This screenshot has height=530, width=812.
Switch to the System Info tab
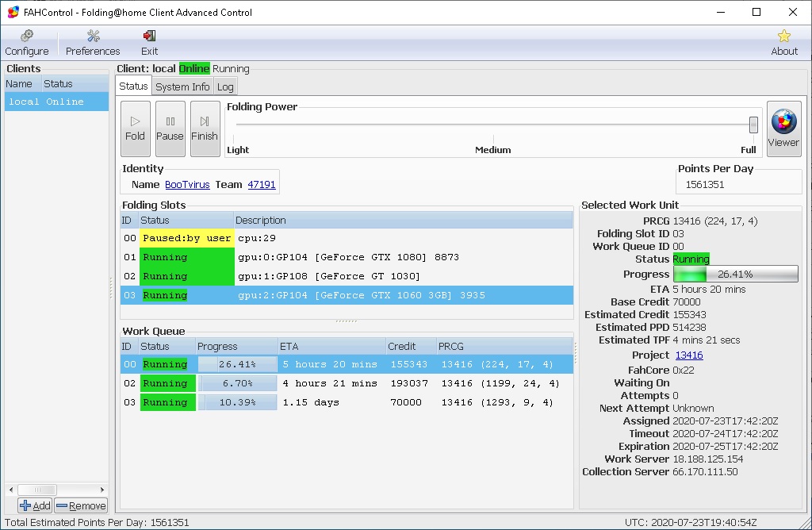(182, 86)
